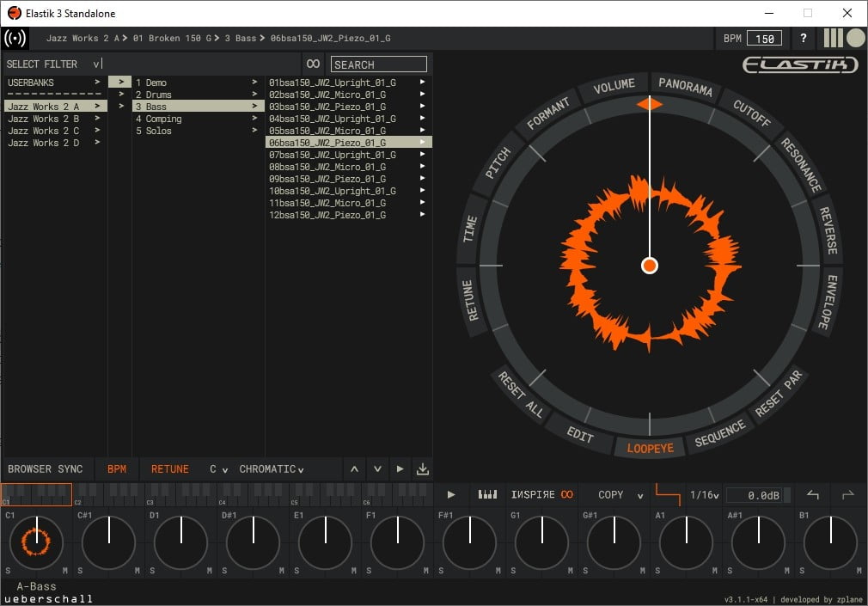Go to previous loop with up arrow

[x=354, y=469]
